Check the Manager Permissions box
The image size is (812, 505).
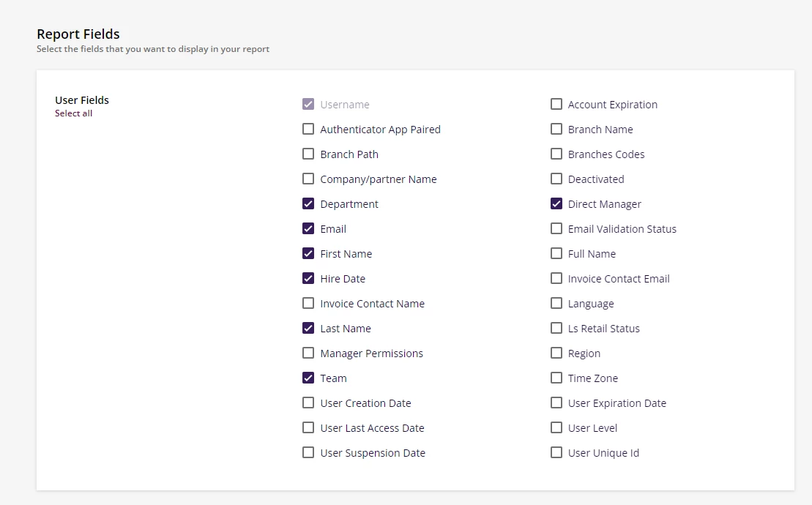308,353
